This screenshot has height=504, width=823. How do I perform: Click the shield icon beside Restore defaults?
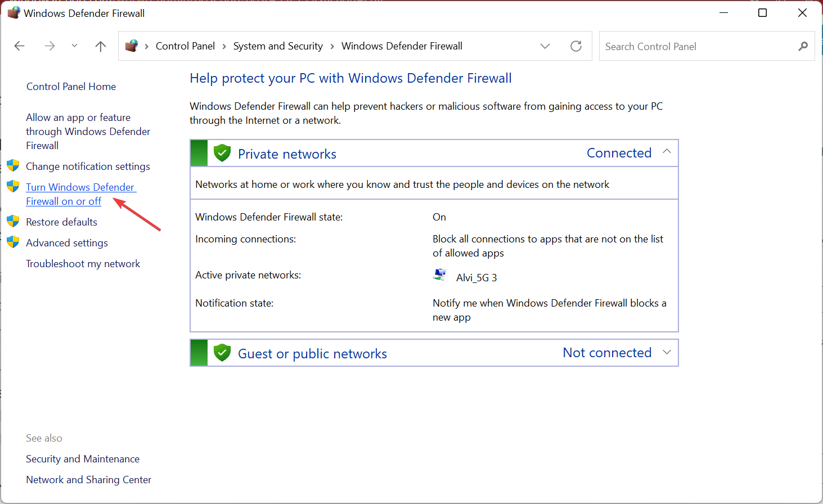tap(13, 221)
